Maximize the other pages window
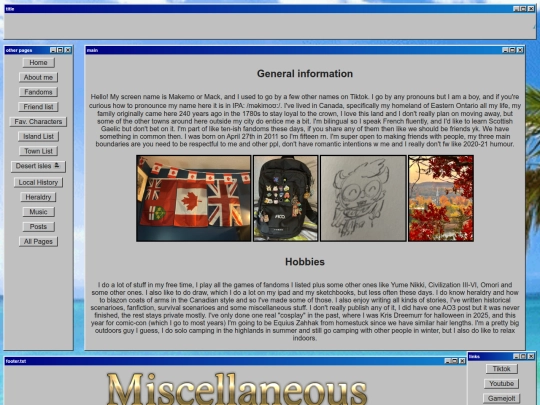540x405 pixels. 60,50
